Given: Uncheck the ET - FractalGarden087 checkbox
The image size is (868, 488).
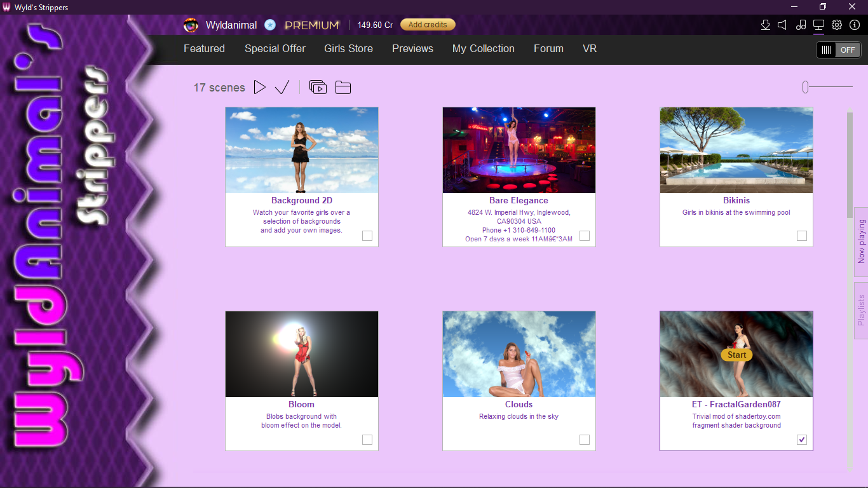Looking at the screenshot, I should coord(802,440).
